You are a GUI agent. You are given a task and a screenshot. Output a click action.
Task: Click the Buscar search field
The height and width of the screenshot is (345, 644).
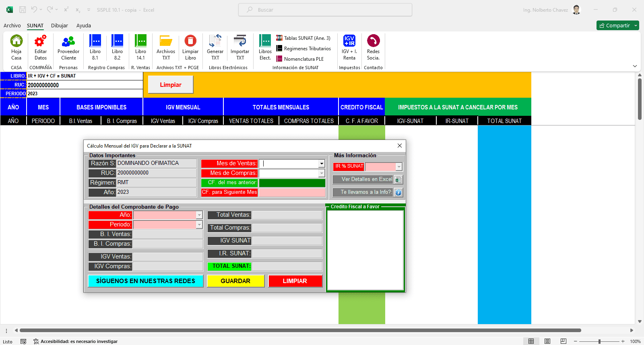click(x=325, y=10)
